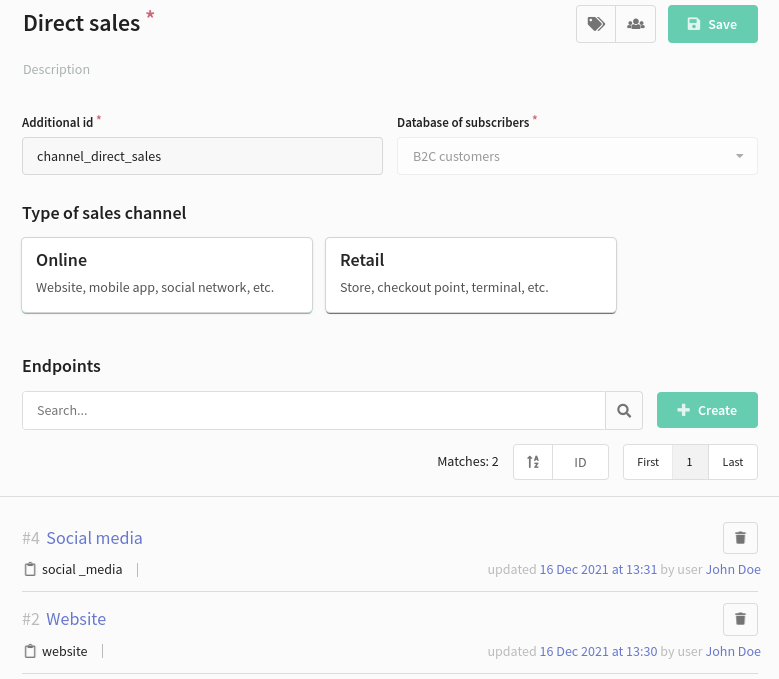Open the user groups icon button
The width and height of the screenshot is (779, 679).
(x=635, y=24)
